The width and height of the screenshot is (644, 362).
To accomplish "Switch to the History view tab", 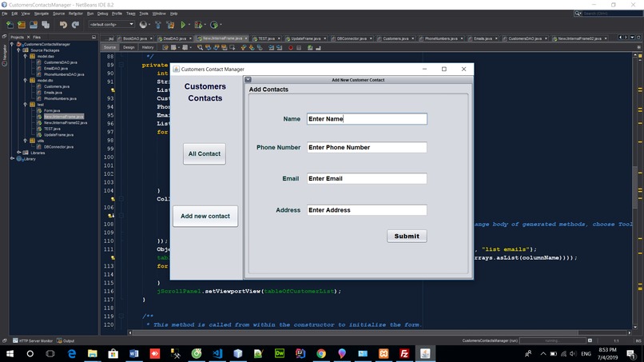I will coord(148,48).
